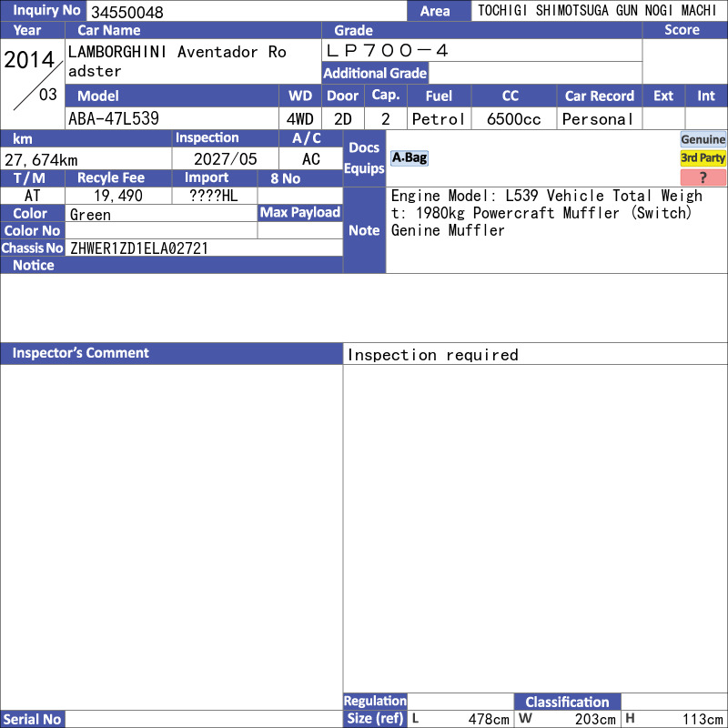Viewport: 728px width, 728px height.
Task: Click the Additional Grade header label
Action: (375, 74)
